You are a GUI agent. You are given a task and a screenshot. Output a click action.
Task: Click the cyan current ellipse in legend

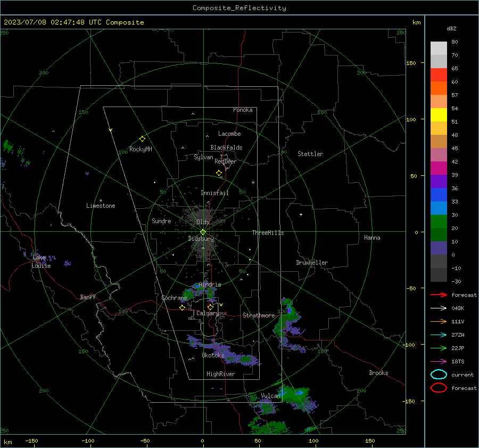[x=439, y=374]
